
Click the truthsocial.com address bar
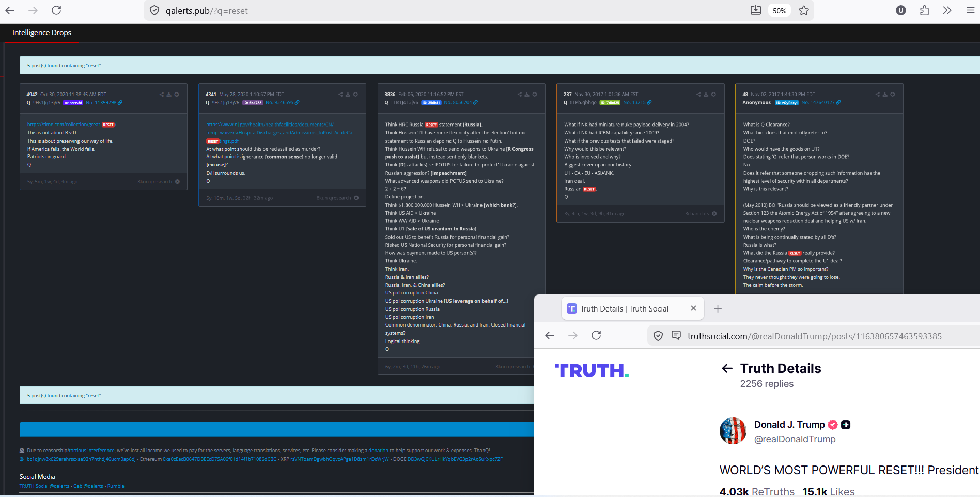coord(814,336)
